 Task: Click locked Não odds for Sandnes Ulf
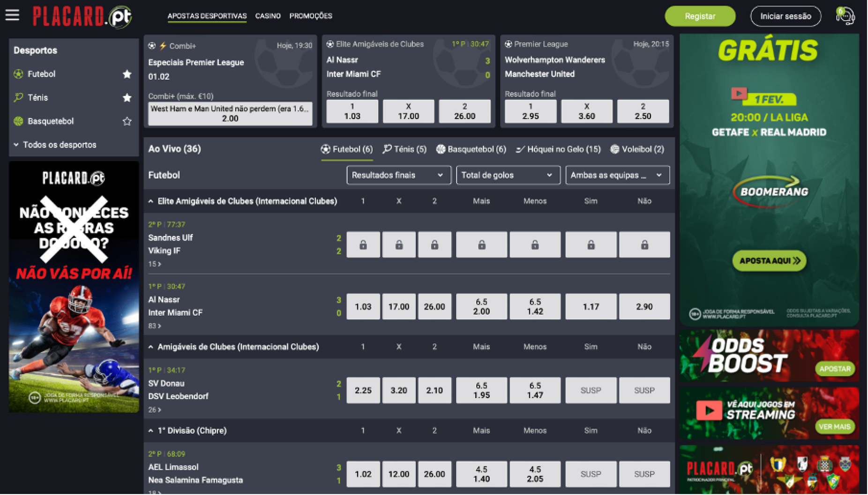645,244
